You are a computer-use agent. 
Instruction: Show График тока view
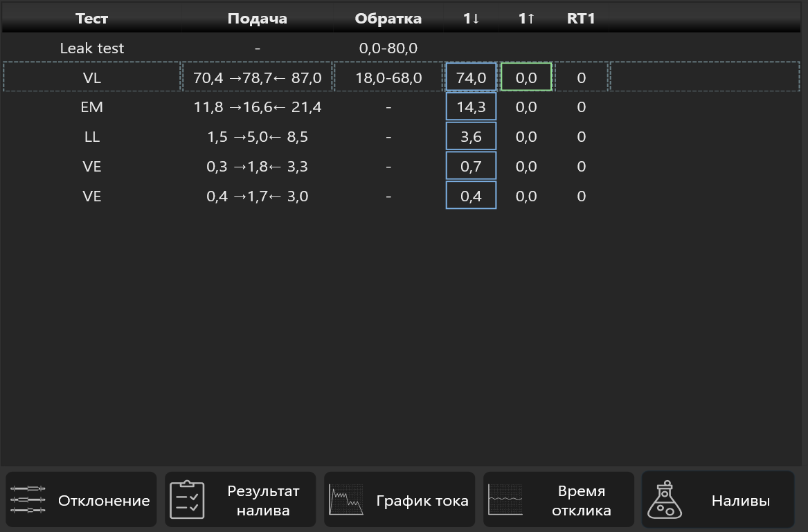(399, 499)
